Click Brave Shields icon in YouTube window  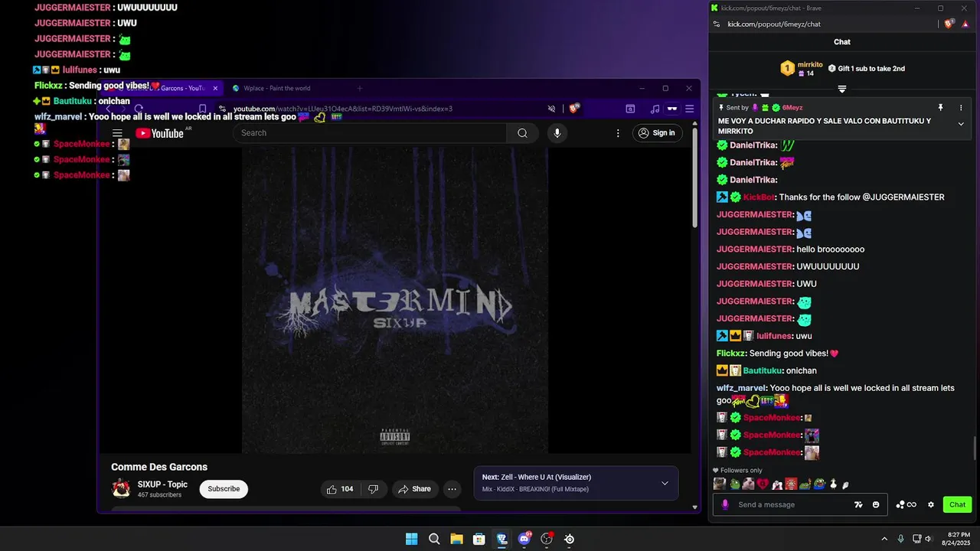(x=574, y=109)
